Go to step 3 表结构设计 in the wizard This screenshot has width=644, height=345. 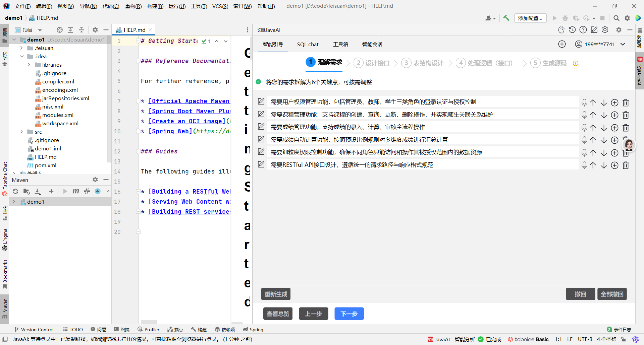click(x=423, y=63)
